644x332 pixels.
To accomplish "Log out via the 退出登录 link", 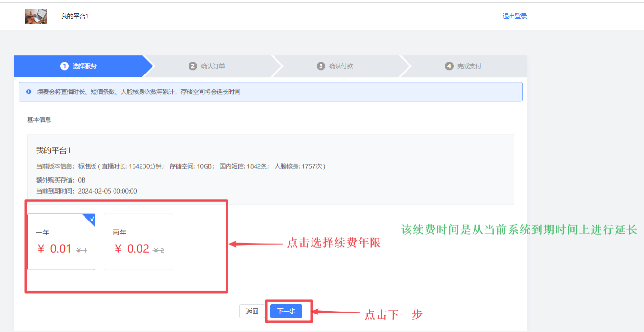I will tap(515, 16).
